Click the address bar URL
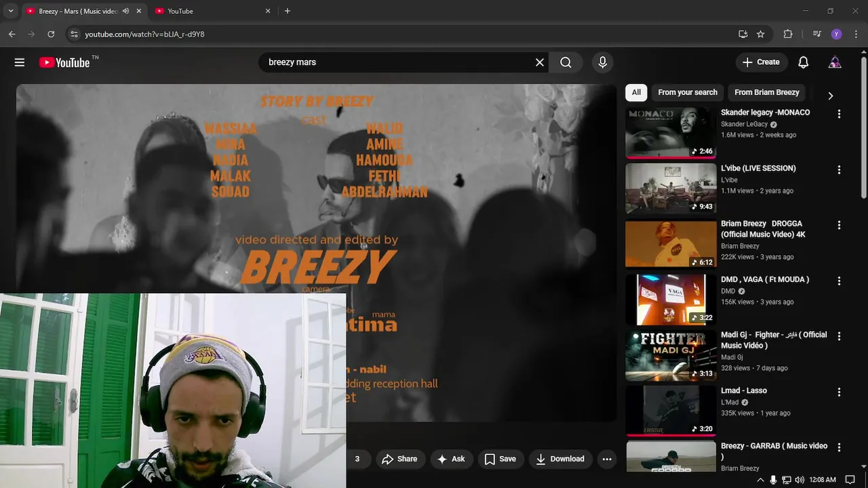868x488 pixels. 144,34
